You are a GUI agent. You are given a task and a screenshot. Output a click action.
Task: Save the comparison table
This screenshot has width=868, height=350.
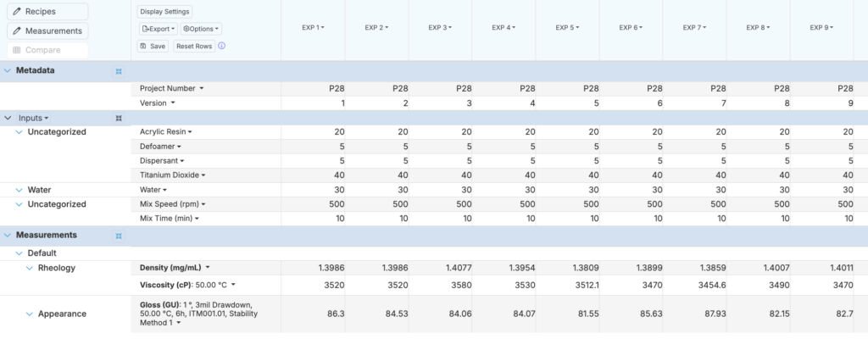point(153,46)
